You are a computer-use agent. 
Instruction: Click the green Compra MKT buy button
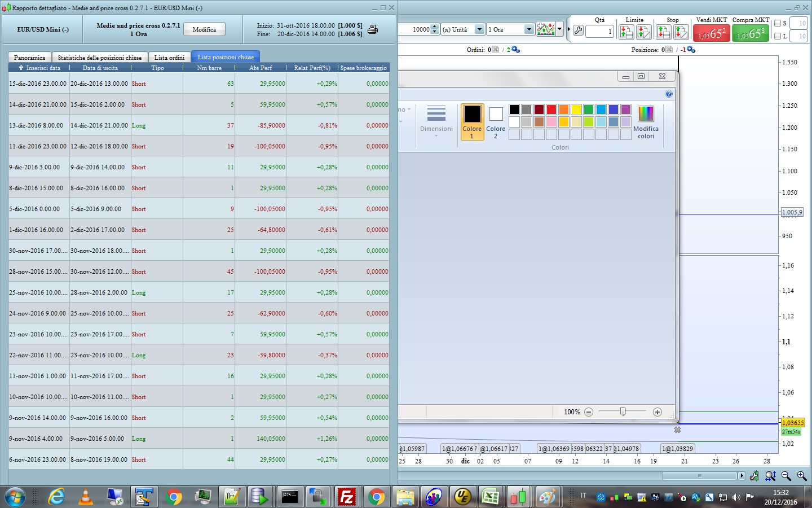pyautogui.click(x=751, y=33)
